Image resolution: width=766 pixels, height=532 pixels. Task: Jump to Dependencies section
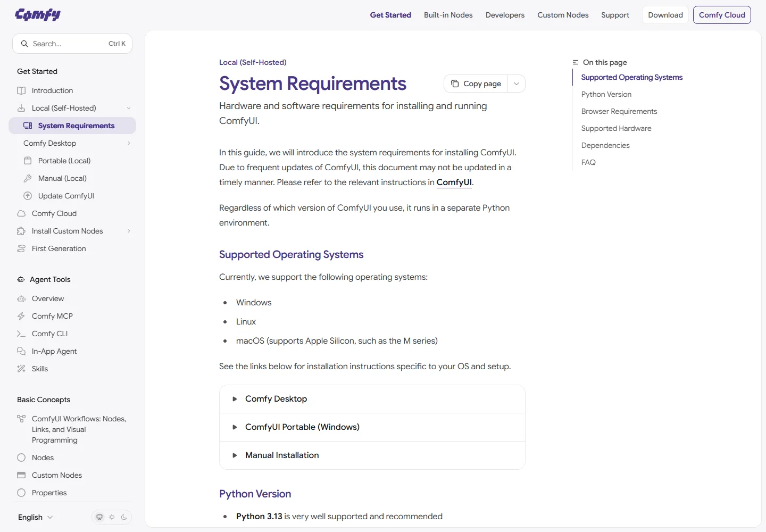[605, 145]
